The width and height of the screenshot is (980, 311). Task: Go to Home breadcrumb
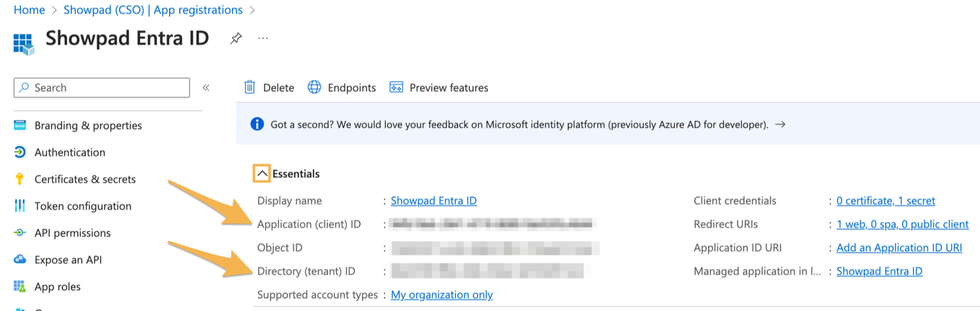pos(29,10)
